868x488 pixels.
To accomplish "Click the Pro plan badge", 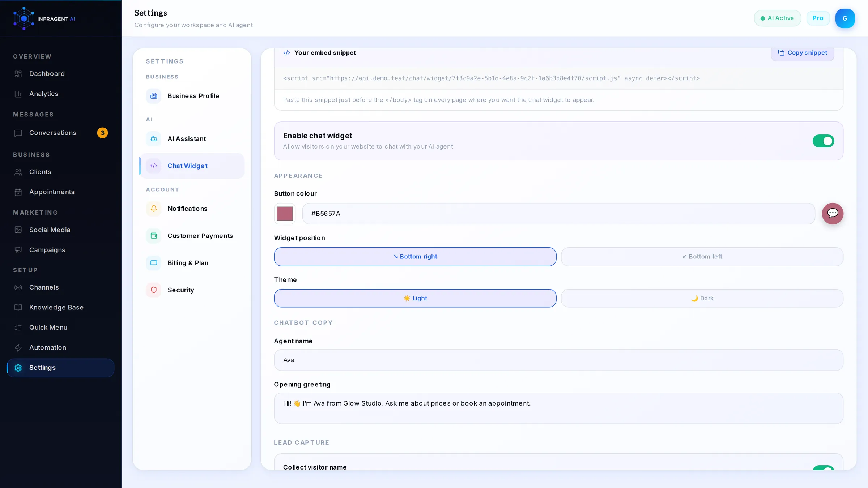I will coord(818,18).
